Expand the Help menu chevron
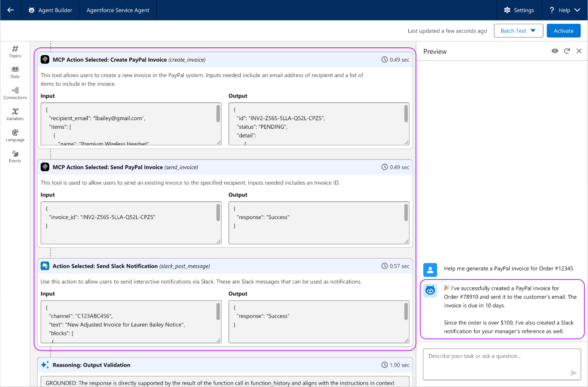Image resolution: width=588 pixels, height=387 pixels. point(577,10)
